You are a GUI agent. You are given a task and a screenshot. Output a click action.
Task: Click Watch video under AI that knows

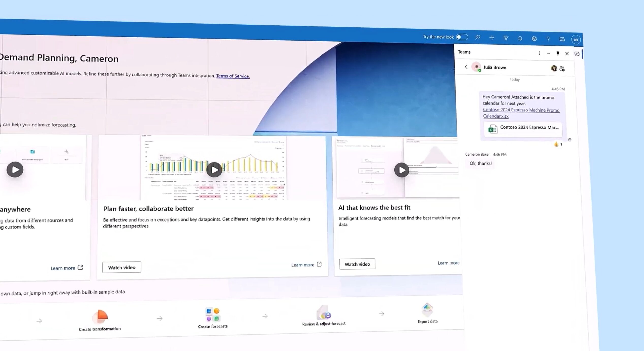[x=357, y=264]
